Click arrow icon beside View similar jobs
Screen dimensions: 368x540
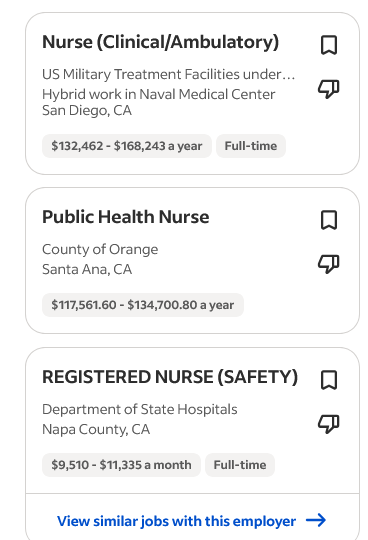point(316,520)
